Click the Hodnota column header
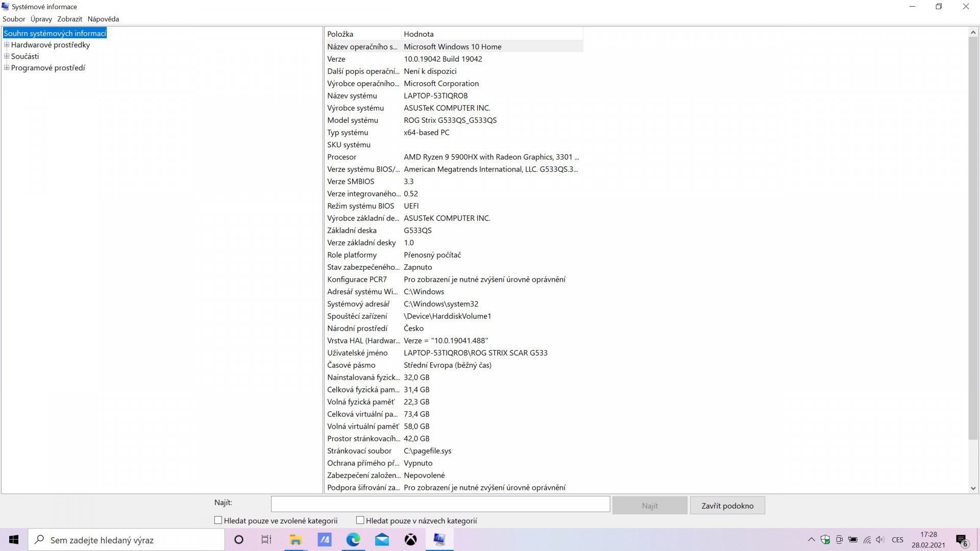Screen dimensions: 980x551 coord(492,34)
